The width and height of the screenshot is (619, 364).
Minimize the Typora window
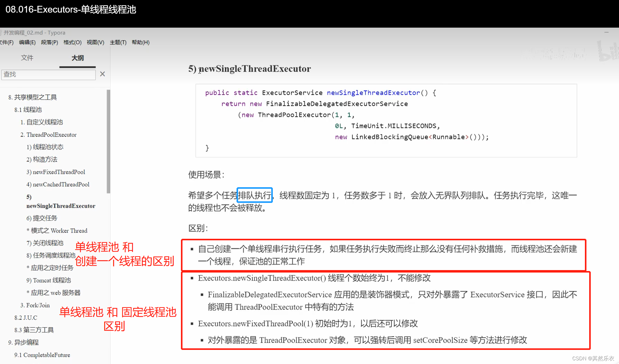pos(606,32)
